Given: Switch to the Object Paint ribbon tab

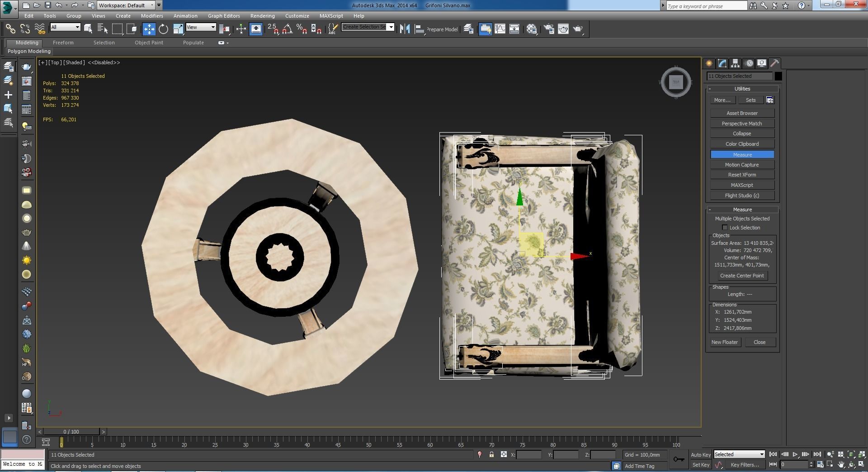Looking at the screenshot, I should pyautogui.click(x=149, y=43).
